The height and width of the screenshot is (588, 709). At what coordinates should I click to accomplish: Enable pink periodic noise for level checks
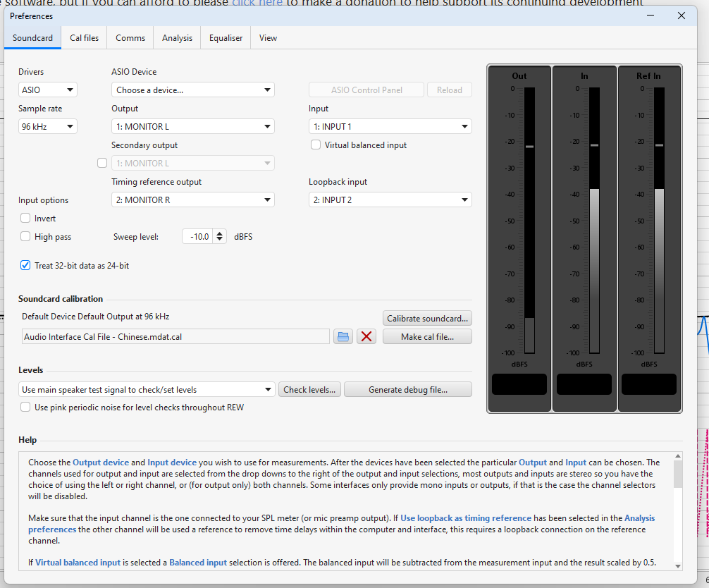(25, 407)
